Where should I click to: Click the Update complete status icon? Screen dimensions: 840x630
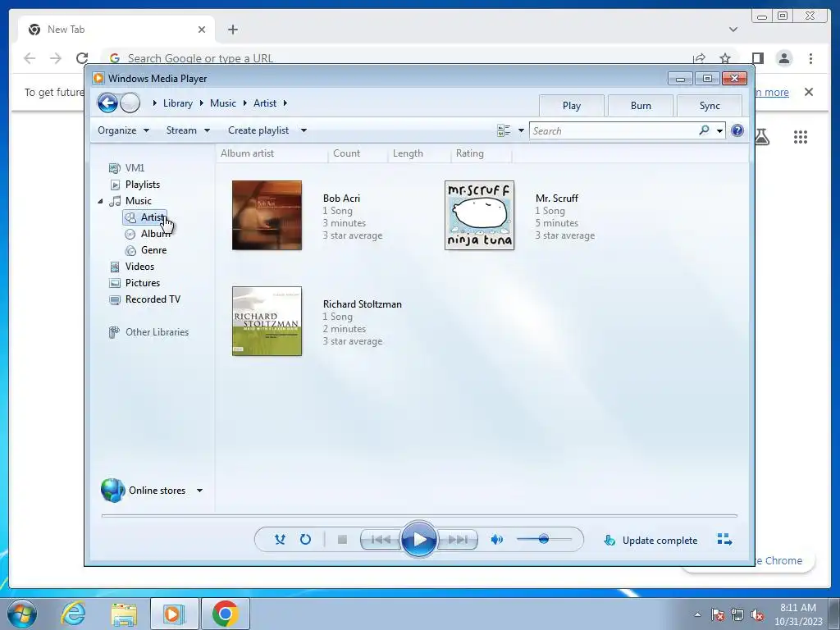609,540
